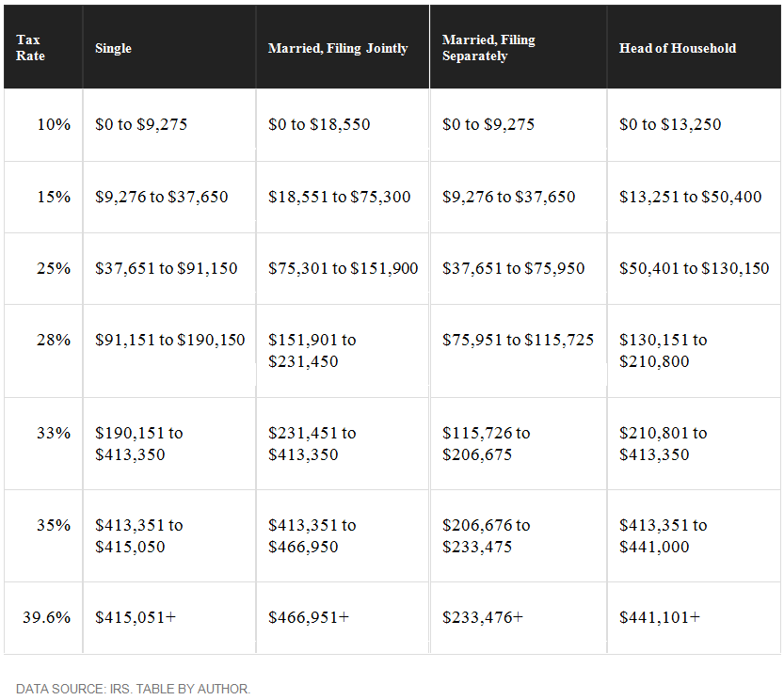The width and height of the screenshot is (784, 700).
Task: Click the 'Data Source: IRS' caption text
Action: click(133, 689)
